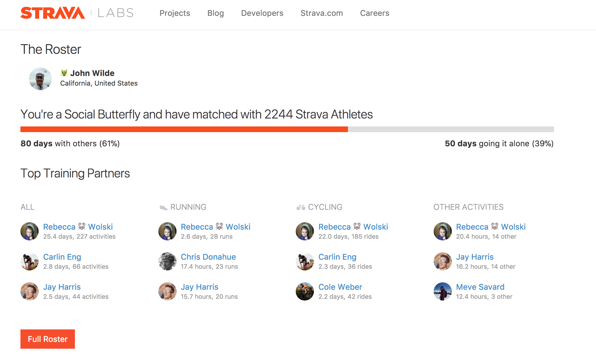
Task: Click Meve Savard's snowy avatar
Action: tap(443, 291)
